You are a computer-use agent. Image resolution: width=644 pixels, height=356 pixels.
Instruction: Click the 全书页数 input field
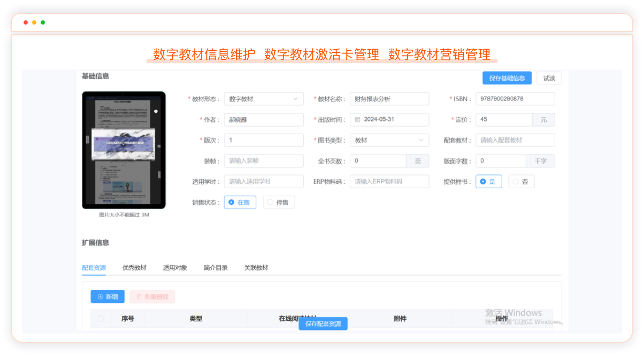(378, 161)
